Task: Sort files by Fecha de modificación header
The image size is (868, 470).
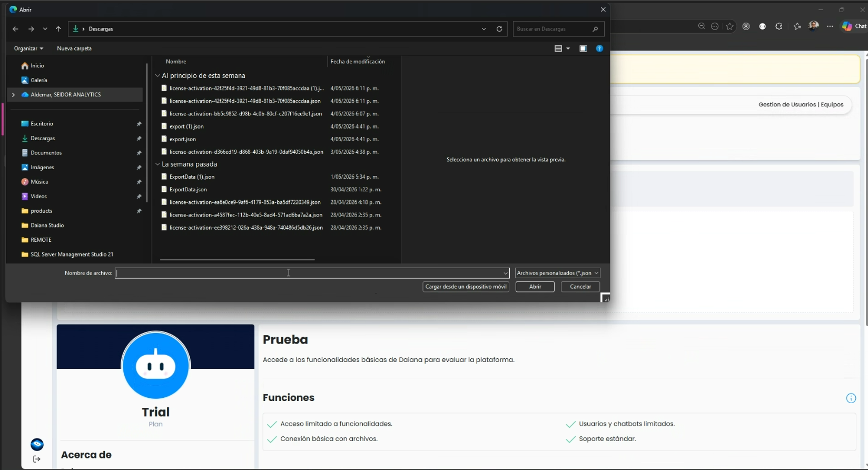Action: click(358, 62)
